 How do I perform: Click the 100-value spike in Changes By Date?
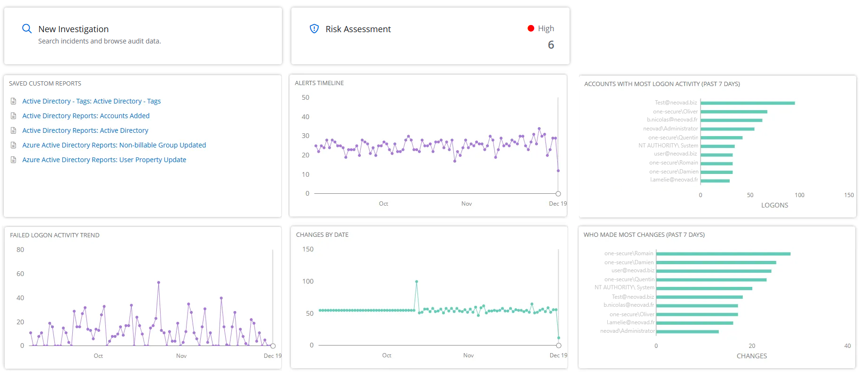(x=417, y=282)
